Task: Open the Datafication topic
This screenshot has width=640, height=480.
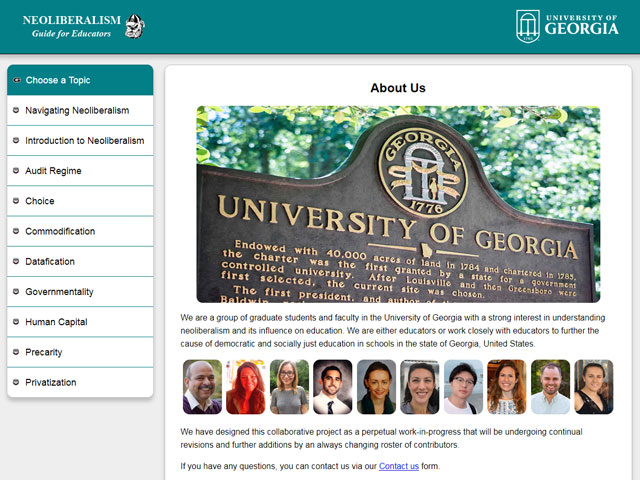Action: coord(80,261)
